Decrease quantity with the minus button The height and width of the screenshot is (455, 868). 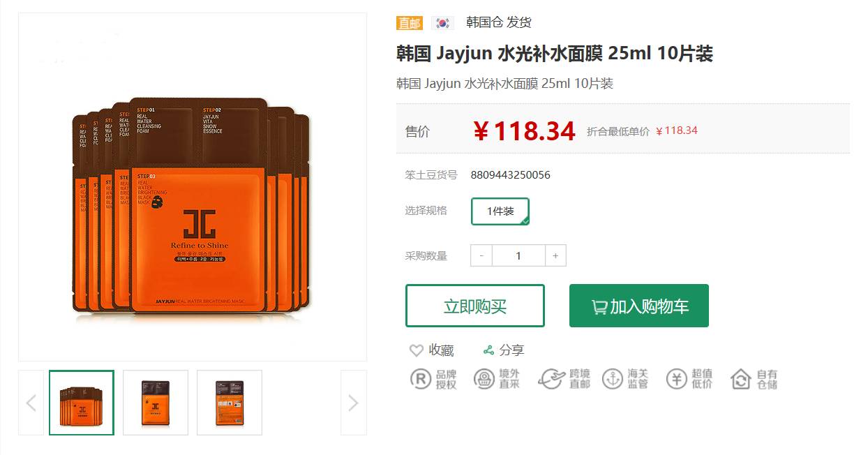(x=481, y=255)
